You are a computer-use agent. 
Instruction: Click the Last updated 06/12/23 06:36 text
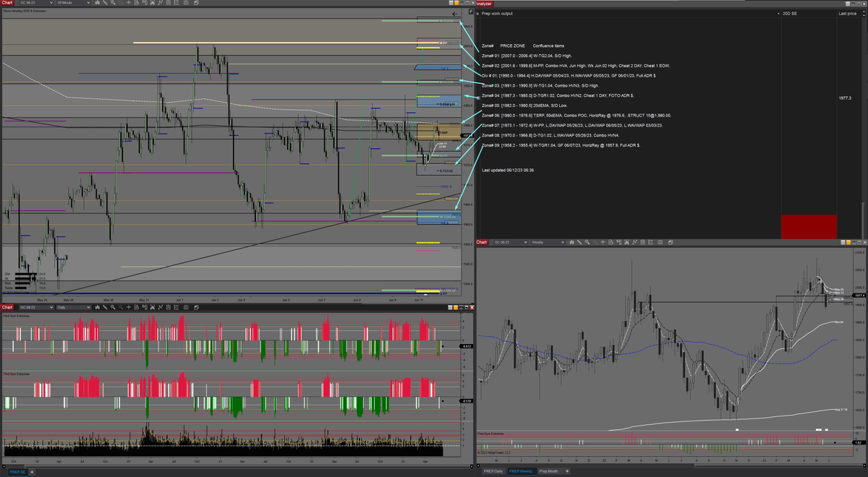[508, 170]
